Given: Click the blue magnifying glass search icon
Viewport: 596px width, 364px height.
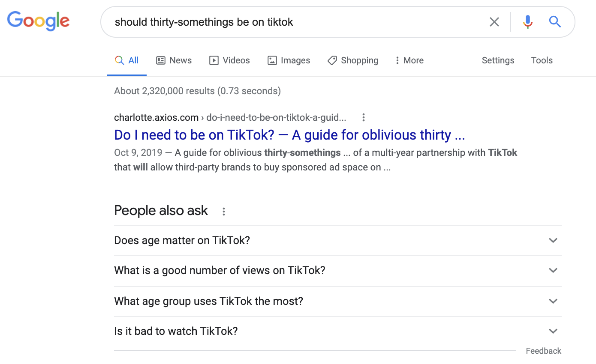Looking at the screenshot, I should 555,22.
